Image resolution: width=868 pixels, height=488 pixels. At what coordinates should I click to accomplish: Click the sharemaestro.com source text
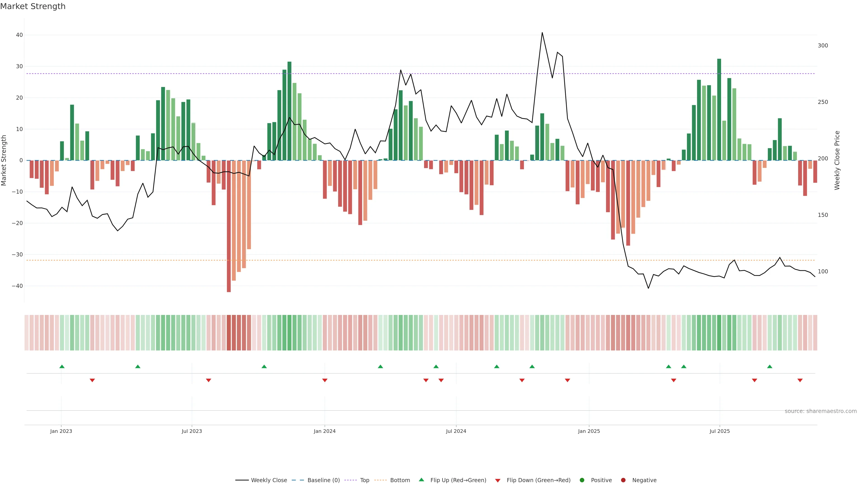pos(821,411)
